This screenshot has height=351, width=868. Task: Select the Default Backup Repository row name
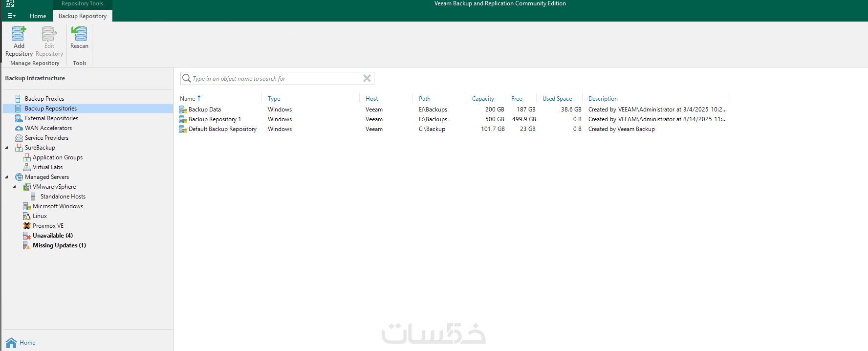[x=222, y=129]
